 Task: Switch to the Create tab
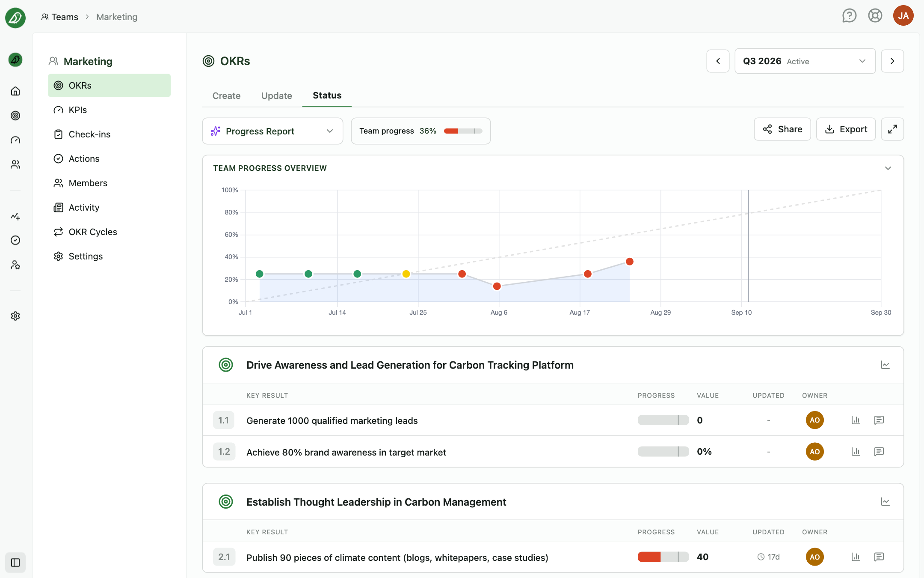[226, 96]
